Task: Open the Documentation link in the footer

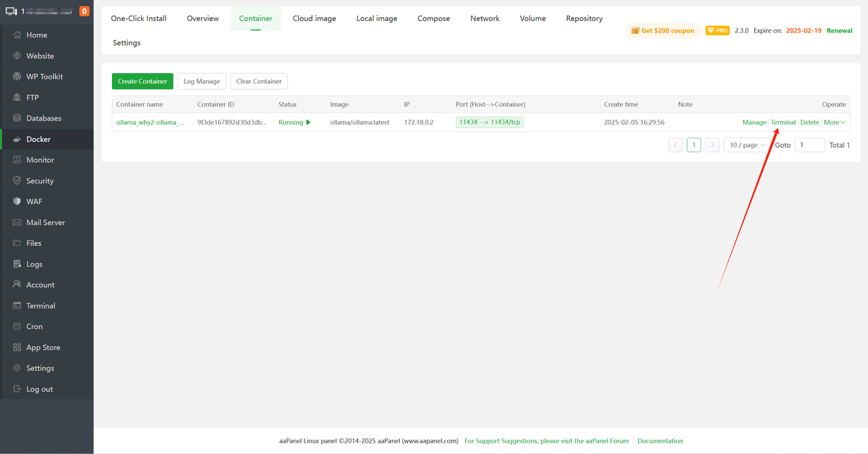Action: [x=660, y=440]
